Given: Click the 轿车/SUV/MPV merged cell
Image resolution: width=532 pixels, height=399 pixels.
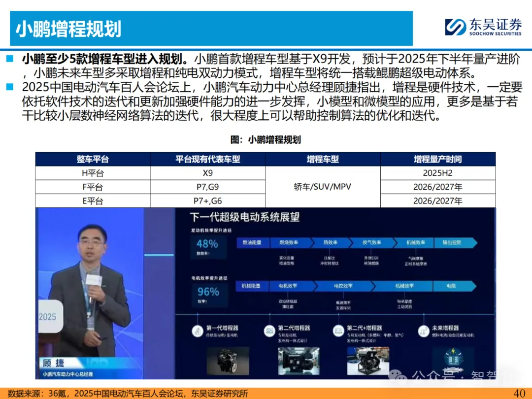Looking at the screenshot, I should (323, 187).
